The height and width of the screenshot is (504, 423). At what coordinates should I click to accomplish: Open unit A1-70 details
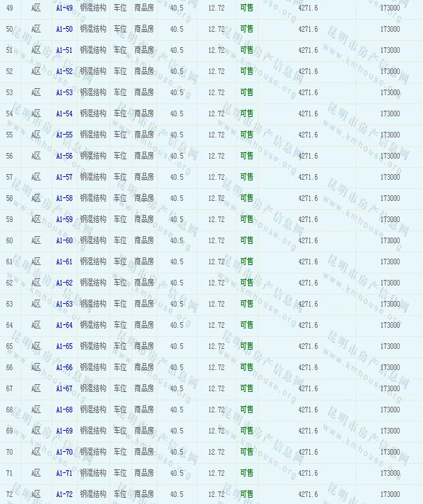[x=64, y=452]
